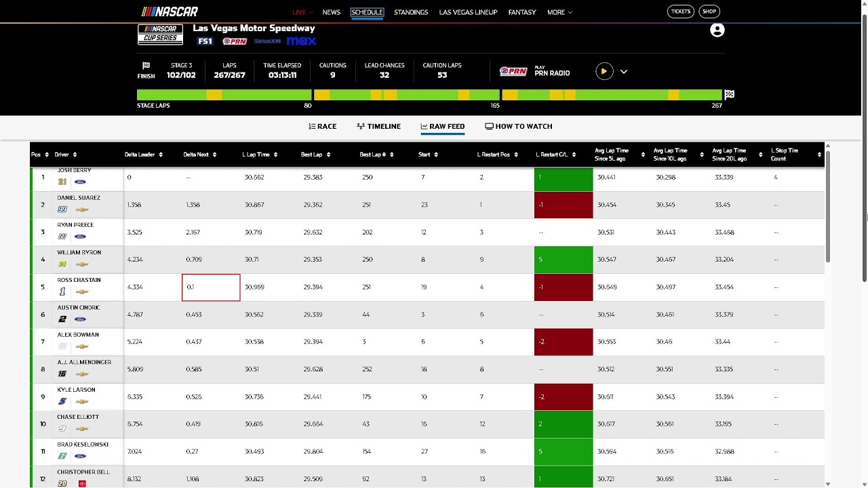868x488 pixels.
Task: Click Brad Keselowski Ford logo
Action: [80, 456]
